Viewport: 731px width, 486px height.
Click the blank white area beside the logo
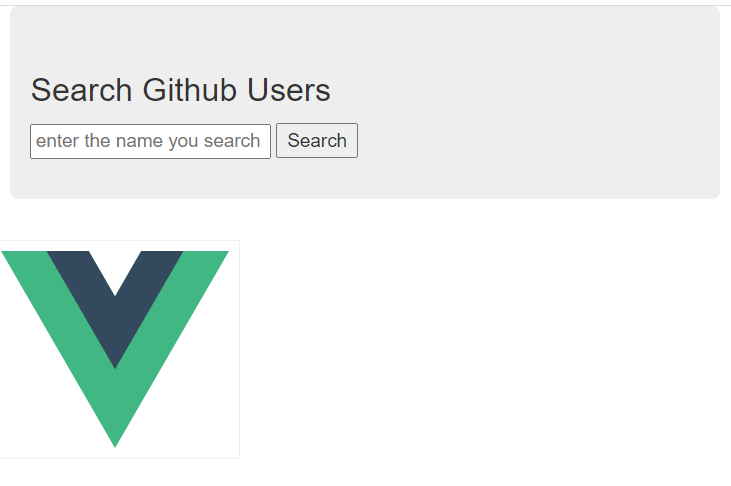coord(485,350)
